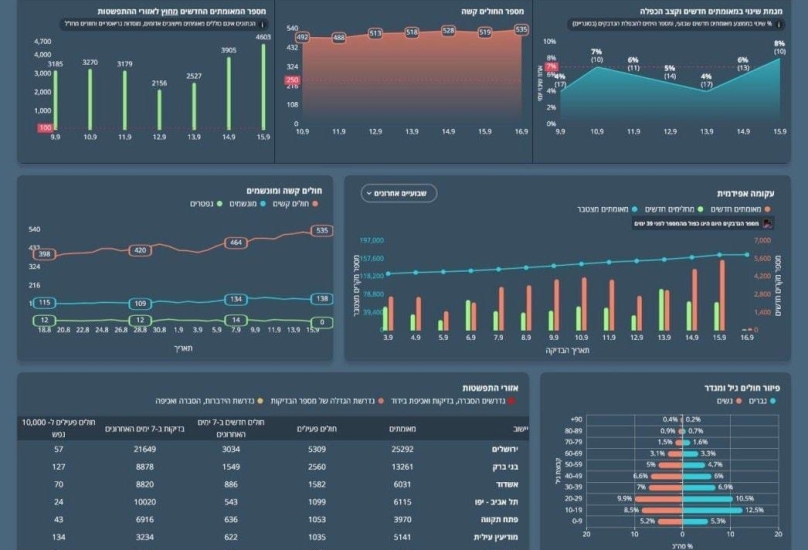Image resolution: width=808 pixels, height=550 pixels.
Task: Toggle the נפטרים legend series
Action: (193, 204)
